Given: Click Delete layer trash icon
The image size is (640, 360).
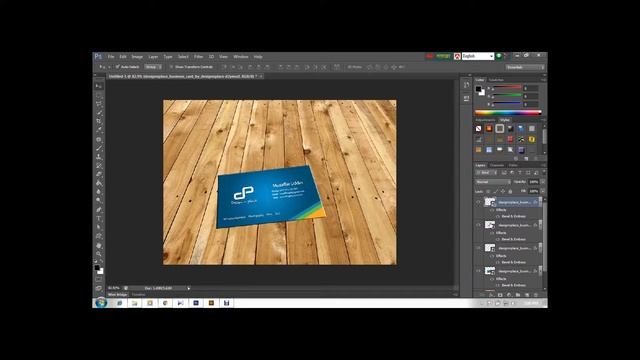Looking at the screenshot, I should pos(536,295).
